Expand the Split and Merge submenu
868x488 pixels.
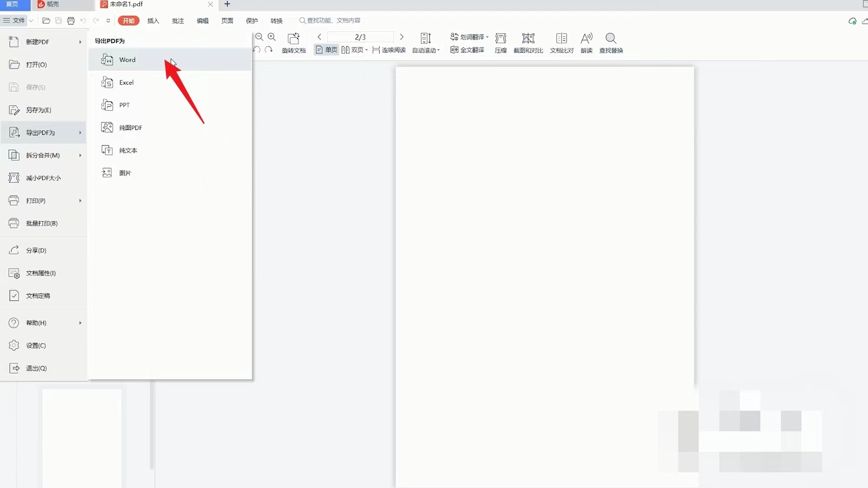43,155
